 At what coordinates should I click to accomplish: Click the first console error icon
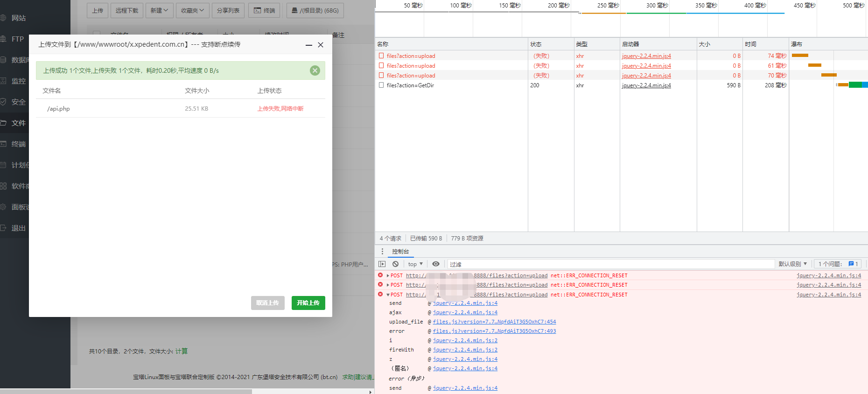(x=380, y=275)
